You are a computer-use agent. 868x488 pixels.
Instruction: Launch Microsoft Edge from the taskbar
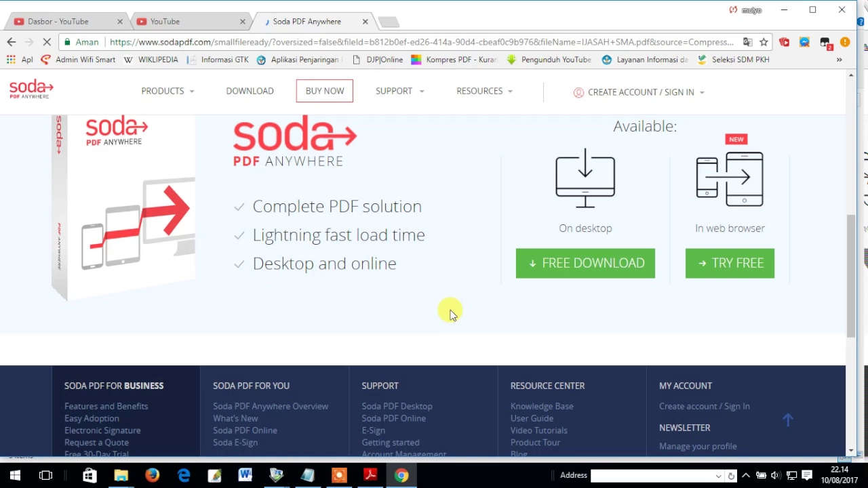pyautogui.click(x=184, y=475)
